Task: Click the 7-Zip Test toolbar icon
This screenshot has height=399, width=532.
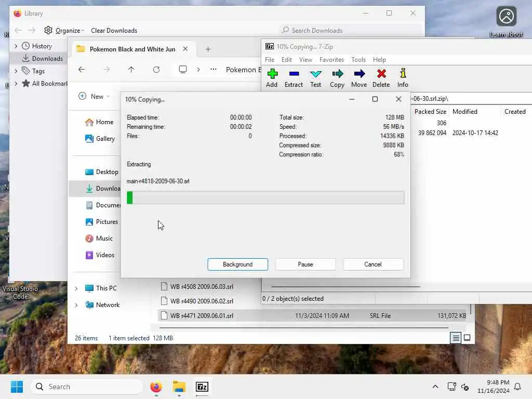Action: pyautogui.click(x=315, y=74)
